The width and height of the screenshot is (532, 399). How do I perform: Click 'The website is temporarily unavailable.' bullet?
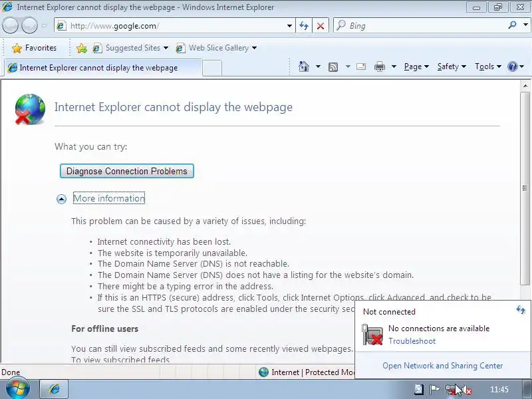[172, 253]
